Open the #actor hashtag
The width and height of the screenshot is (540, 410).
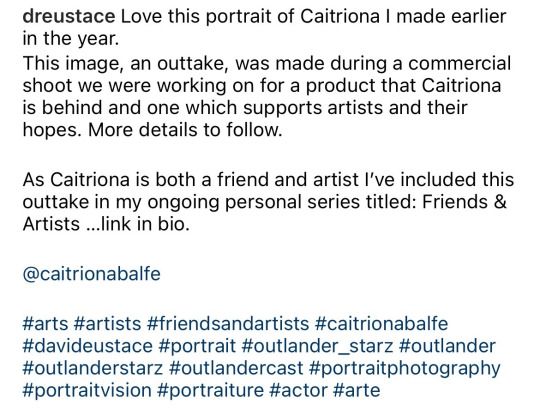[299, 391]
